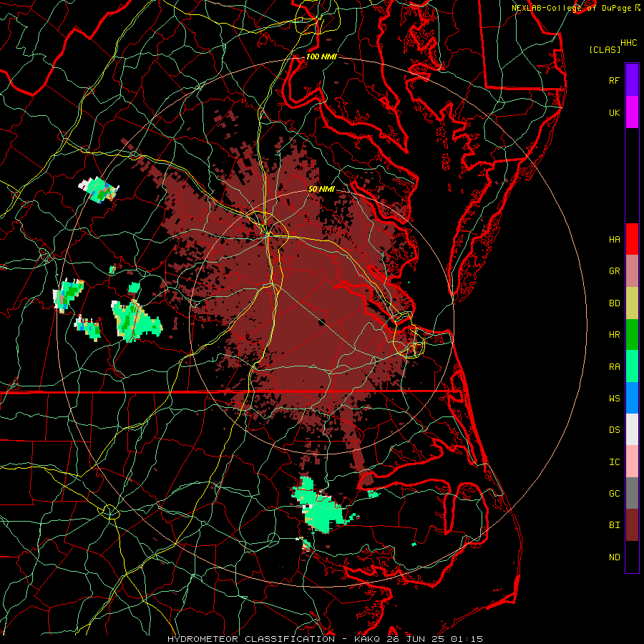Click the IC pink legend swatch

coord(632,462)
